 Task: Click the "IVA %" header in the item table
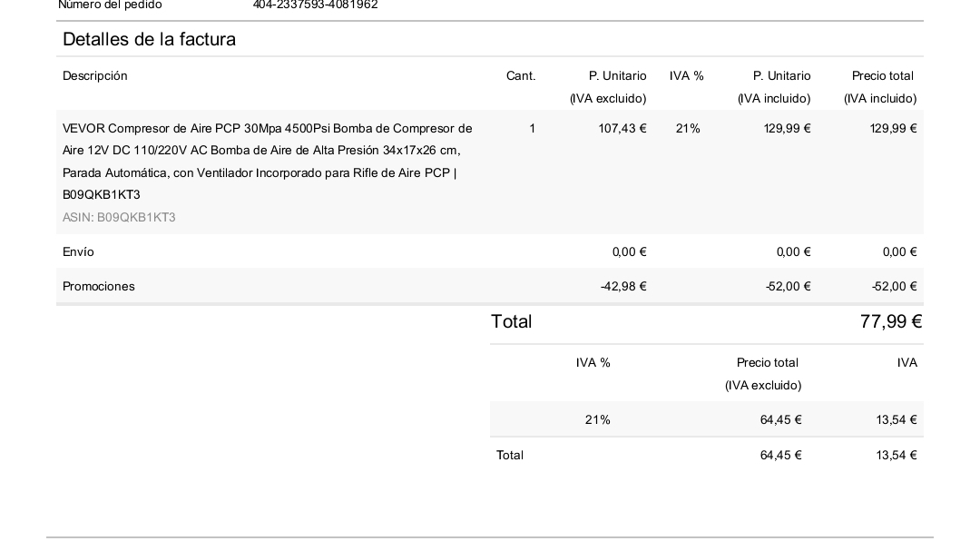(x=687, y=76)
